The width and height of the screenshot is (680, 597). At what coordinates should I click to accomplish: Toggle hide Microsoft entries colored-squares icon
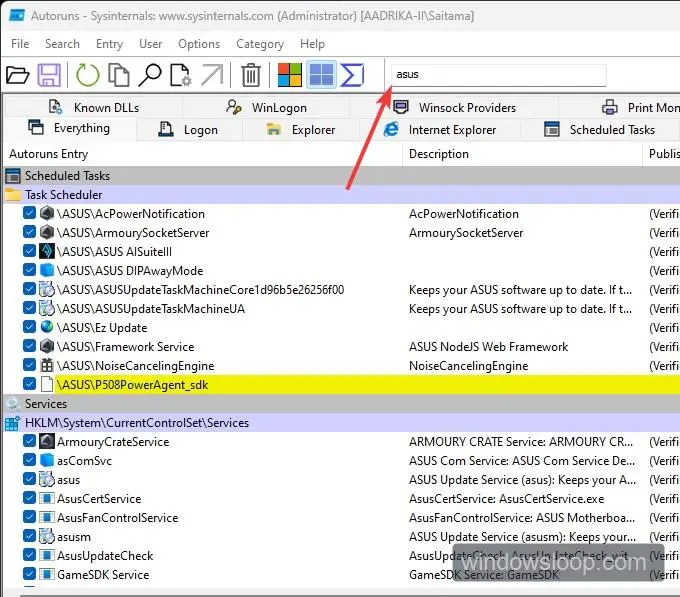[290, 75]
